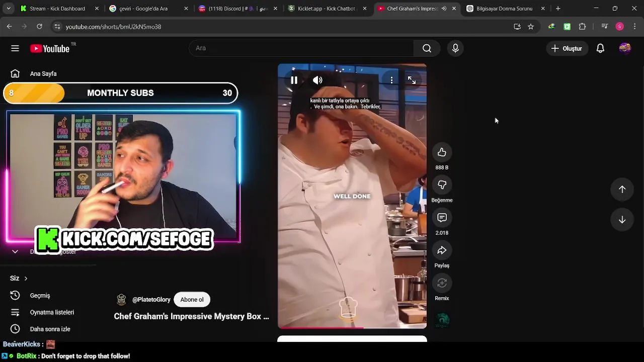Viewport: 644px width, 362px height.
Task: Open the sound source thumbnail
Action: [x=443, y=320]
